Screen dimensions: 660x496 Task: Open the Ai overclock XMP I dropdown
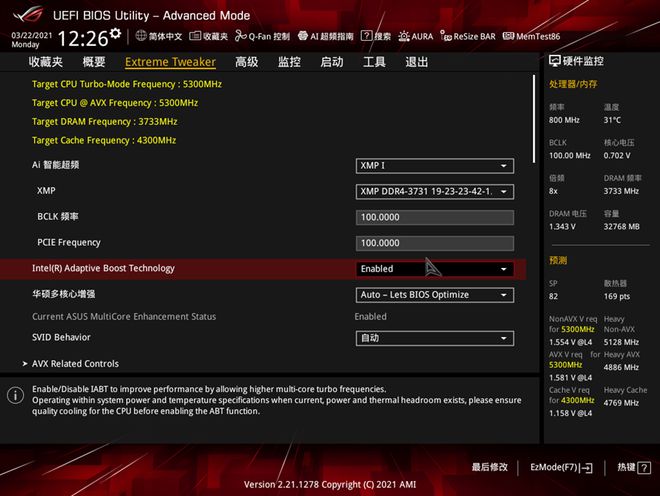tap(434, 166)
